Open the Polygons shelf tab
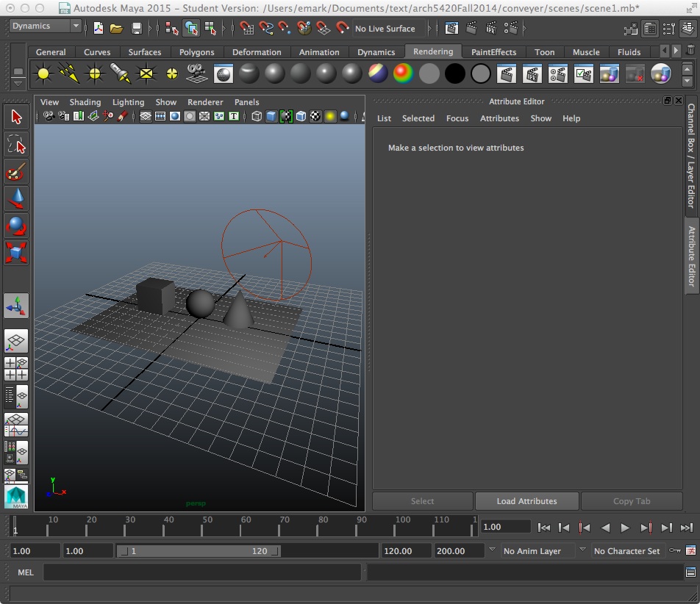The height and width of the screenshot is (604, 700). pyautogui.click(x=197, y=52)
